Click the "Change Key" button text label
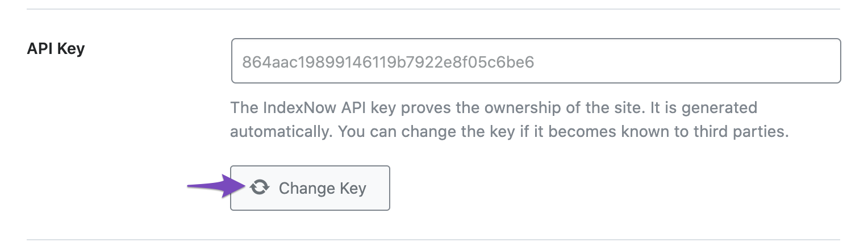The height and width of the screenshot is (246, 868). click(323, 189)
